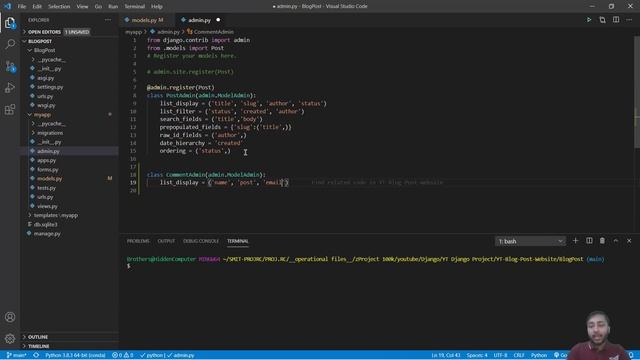Open the Run menu

(x=113, y=6)
